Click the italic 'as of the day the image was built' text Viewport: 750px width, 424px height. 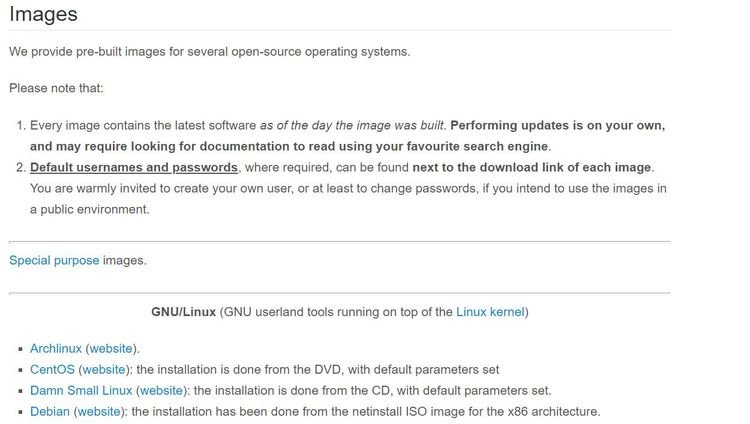click(x=352, y=125)
